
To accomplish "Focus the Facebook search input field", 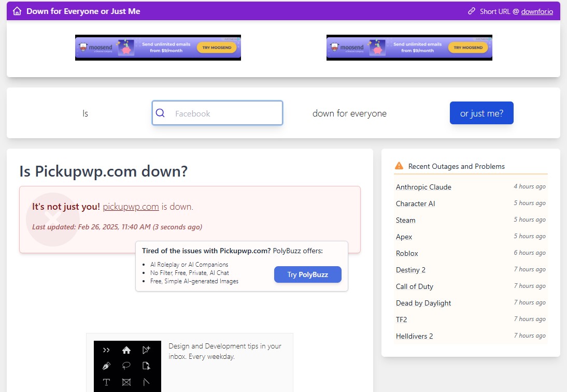I will pos(217,113).
